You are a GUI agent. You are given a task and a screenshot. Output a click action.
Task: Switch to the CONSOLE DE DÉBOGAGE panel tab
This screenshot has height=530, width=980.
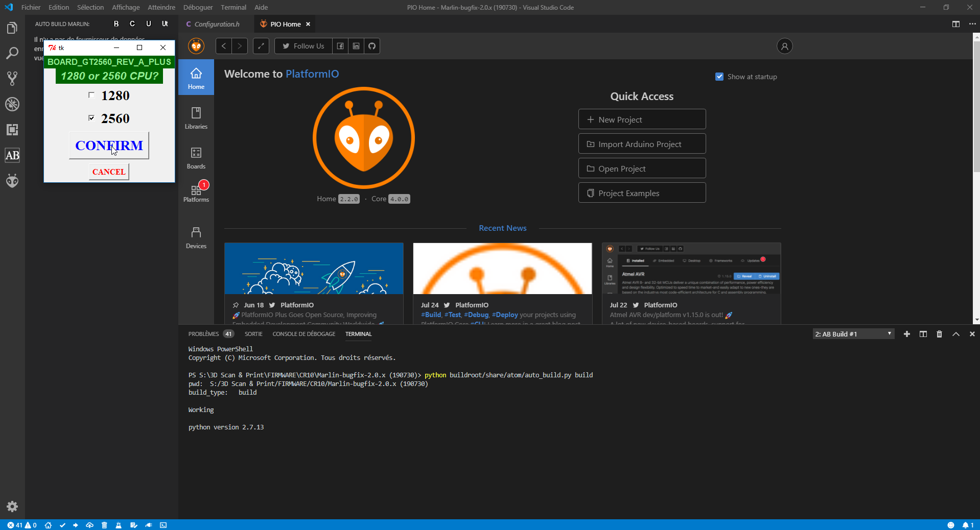pos(304,334)
